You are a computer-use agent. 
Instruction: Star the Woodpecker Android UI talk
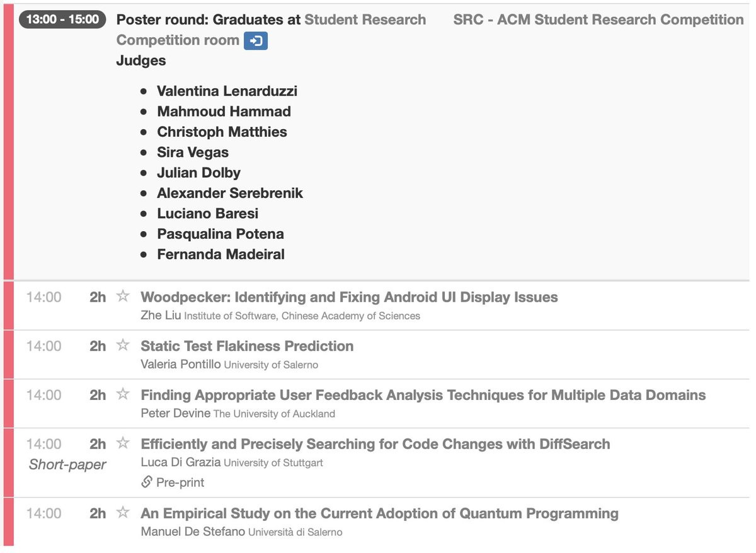pyautogui.click(x=123, y=297)
